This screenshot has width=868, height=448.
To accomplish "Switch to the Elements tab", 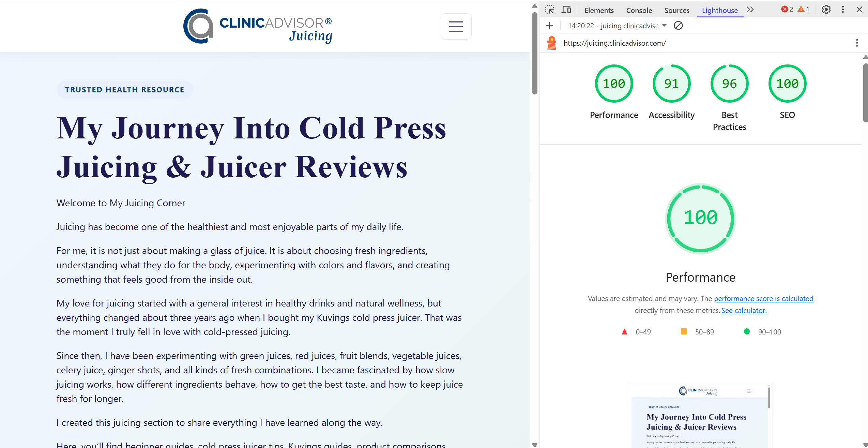I will 599,10.
